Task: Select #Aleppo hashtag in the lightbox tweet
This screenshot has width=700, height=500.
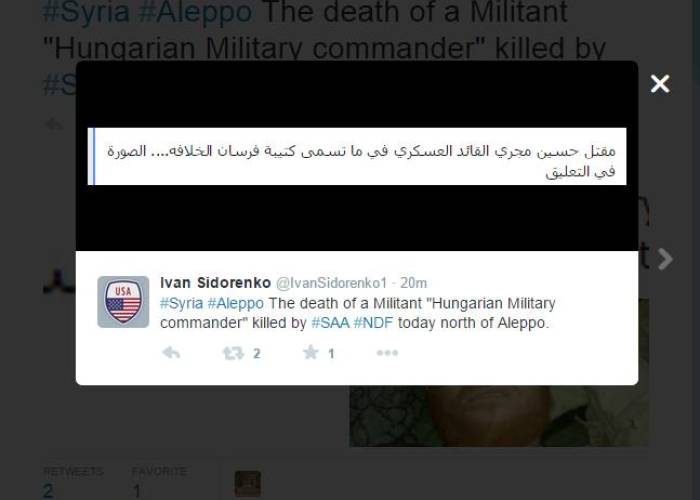Action: tap(236, 303)
